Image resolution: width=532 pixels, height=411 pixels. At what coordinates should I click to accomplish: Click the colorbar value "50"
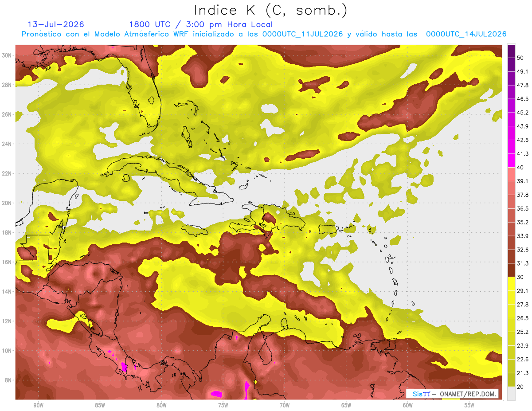[520, 58]
